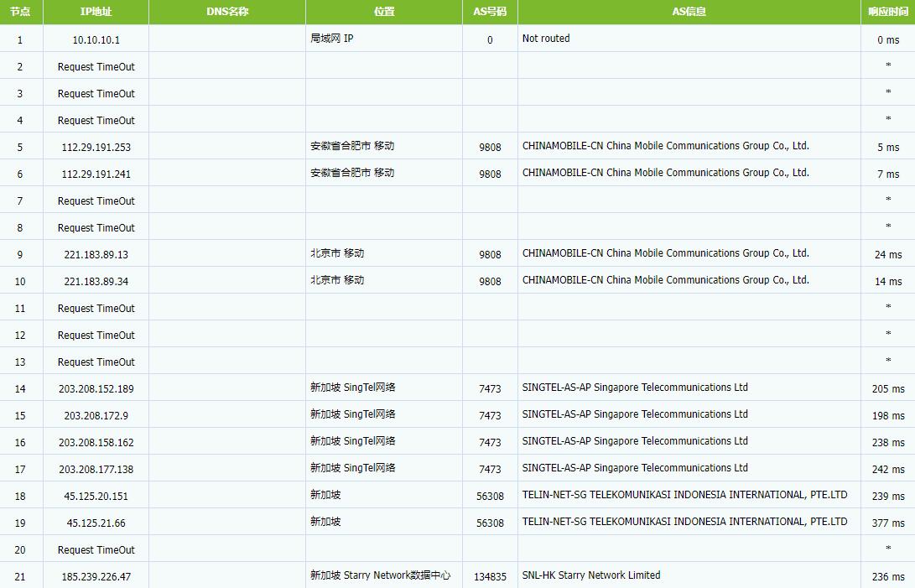Click the 响应时间 column header
The width and height of the screenshot is (915, 588).
click(888, 12)
